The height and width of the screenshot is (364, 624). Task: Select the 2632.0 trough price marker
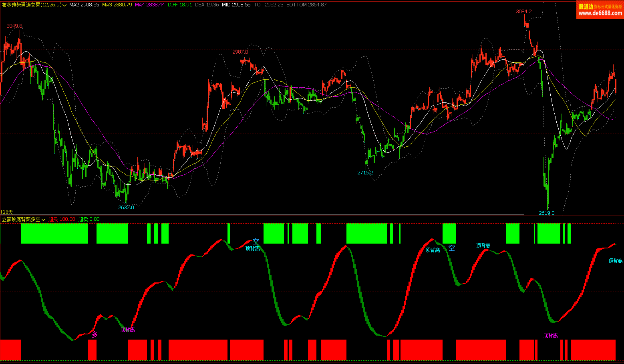pyautogui.click(x=126, y=207)
